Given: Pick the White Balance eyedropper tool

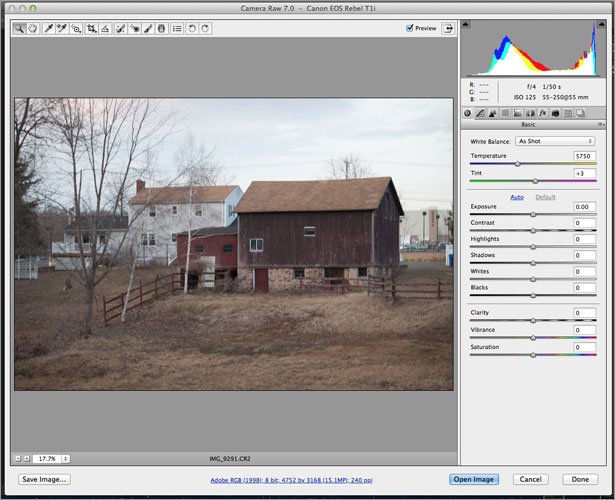Looking at the screenshot, I should coord(47,29).
